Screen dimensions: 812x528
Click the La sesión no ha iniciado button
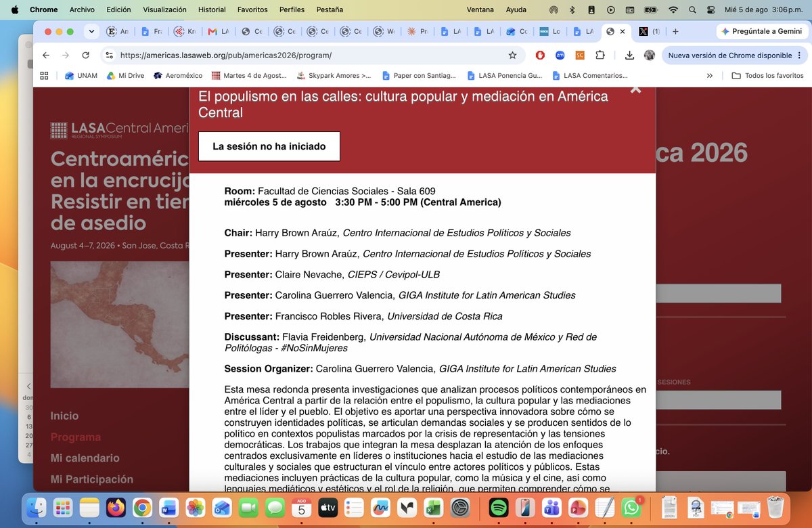[269, 146]
